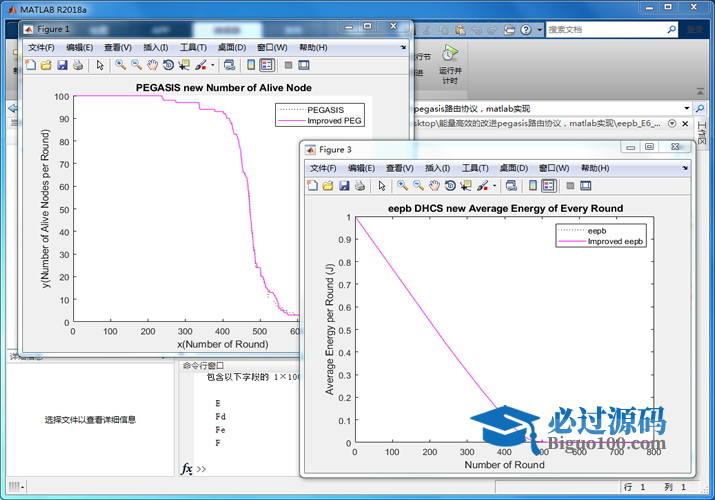The height and width of the screenshot is (500, 715).
Task: Open 窗口(W) menu in Figure 3
Action: click(x=554, y=168)
